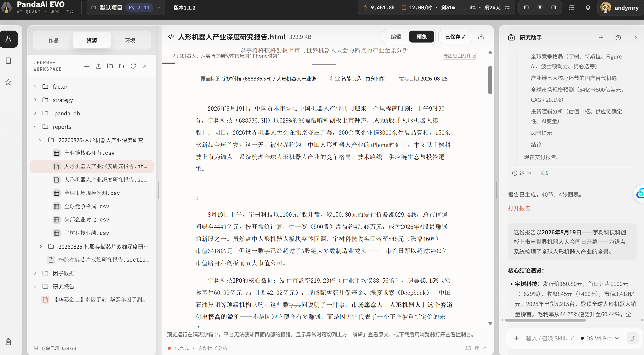Image resolution: width=644 pixels, height=355 pixels.
Task: Start new chat in research assistant panel
Action: pos(601,38)
